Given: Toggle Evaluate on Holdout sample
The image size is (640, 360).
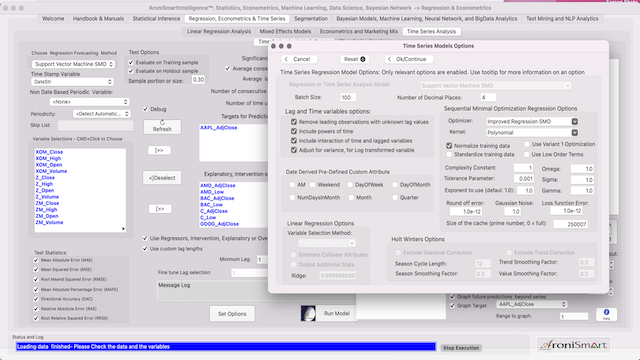Looking at the screenshot, I should [131, 71].
